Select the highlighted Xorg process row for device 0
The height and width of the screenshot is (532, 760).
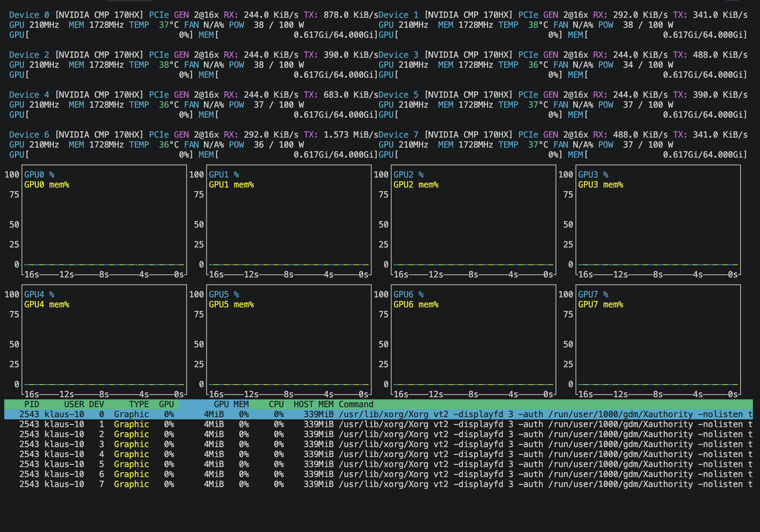[378, 414]
